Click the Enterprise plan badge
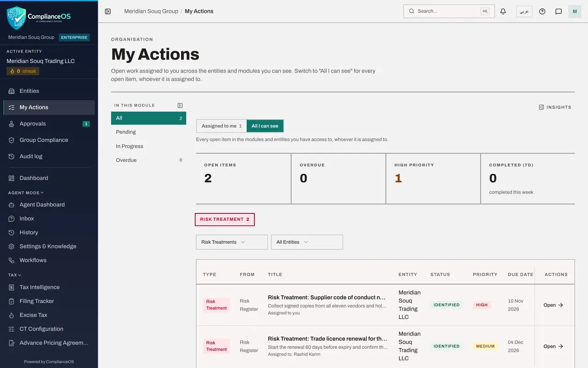Image resolution: width=588 pixels, height=368 pixels. (x=74, y=37)
